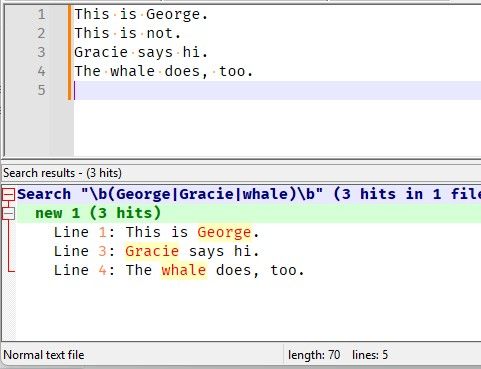Viewport: 481px width, 369px height.
Task: Click the empty highlighted line 5 in editor
Action: coord(277,90)
